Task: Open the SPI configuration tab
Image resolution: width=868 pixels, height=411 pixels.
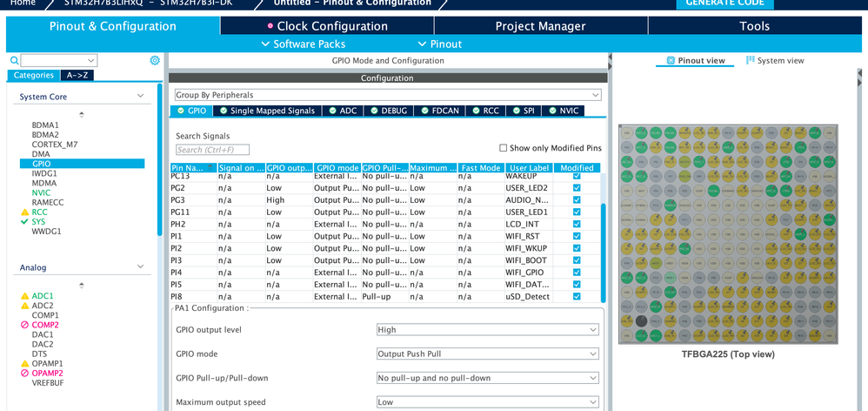Action: 524,111
